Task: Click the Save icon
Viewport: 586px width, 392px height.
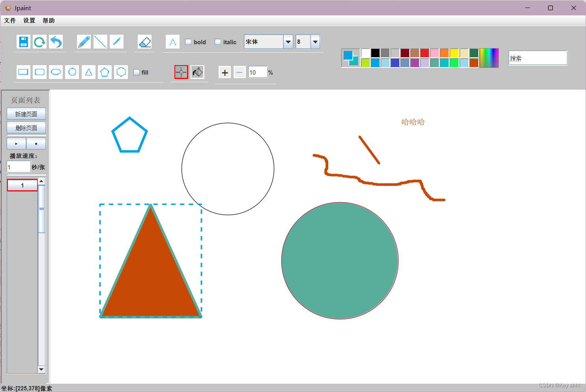Action: 23,41
